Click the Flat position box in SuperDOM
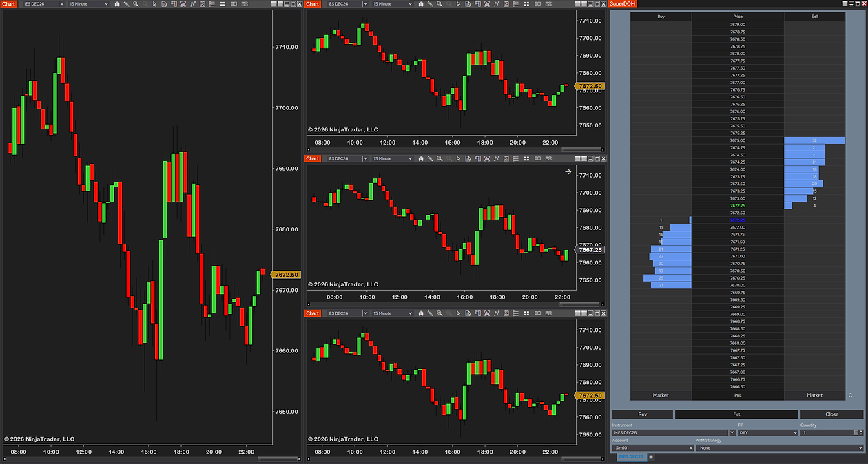Image resolution: width=868 pixels, height=464 pixels. [736, 414]
